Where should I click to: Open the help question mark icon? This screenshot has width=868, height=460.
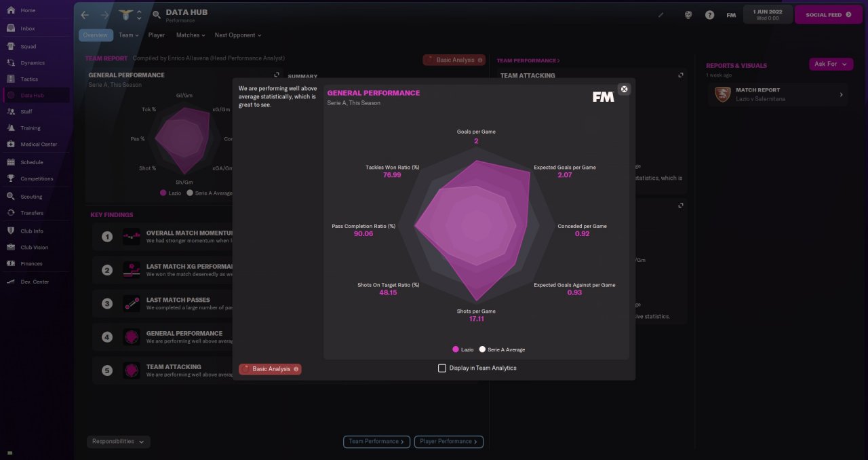click(x=709, y=15)
